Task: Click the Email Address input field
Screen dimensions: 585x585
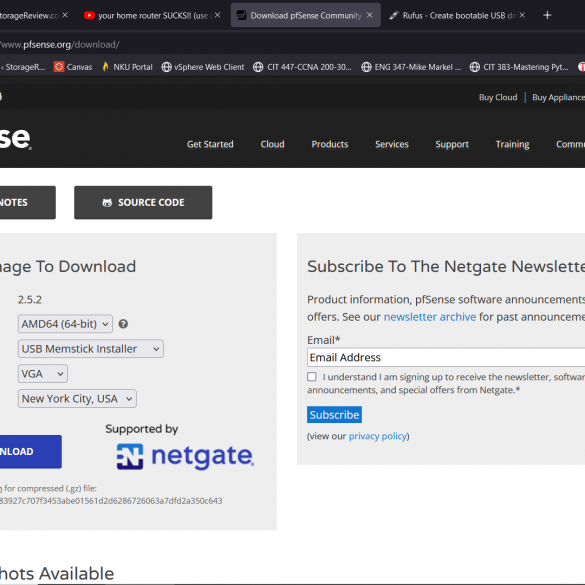Action: (x=446, y=357)
